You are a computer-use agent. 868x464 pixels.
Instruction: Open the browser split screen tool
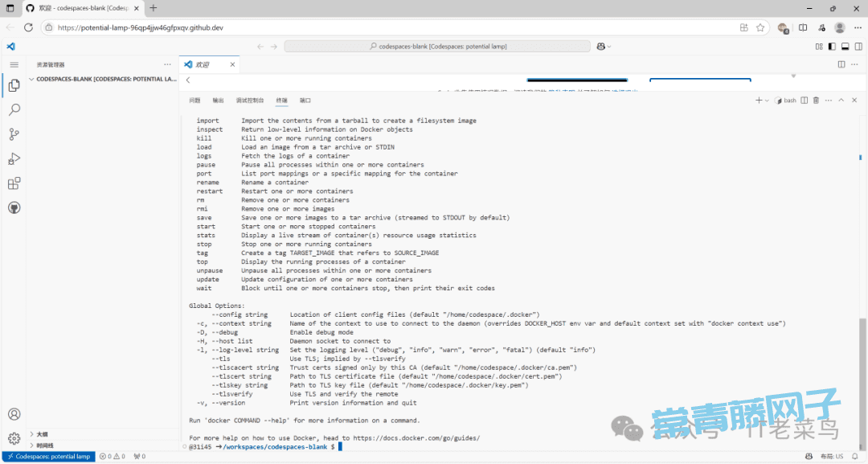click(803, 27)
